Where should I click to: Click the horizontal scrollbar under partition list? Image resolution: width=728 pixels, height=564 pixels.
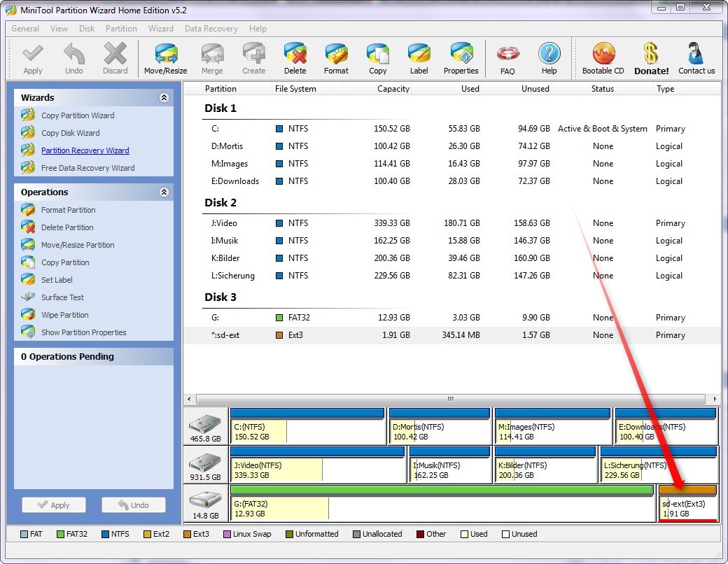click(450, 399)
